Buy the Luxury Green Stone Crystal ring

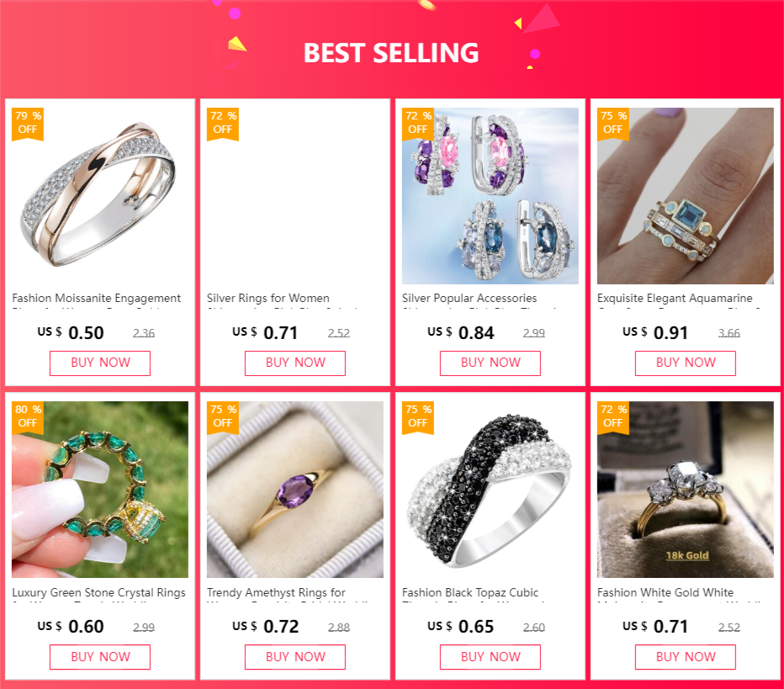[x=100, y=657]
